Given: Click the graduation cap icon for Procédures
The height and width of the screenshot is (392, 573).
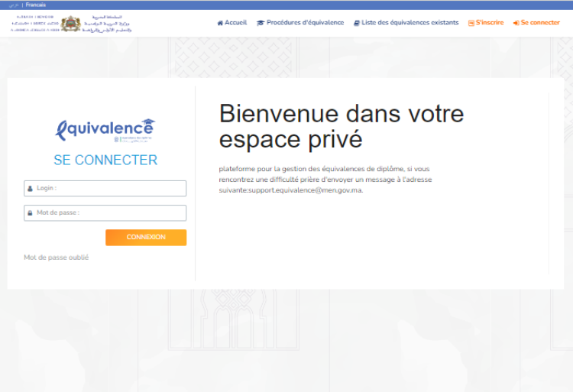Looking at the screenshot, I should (261, 23).
